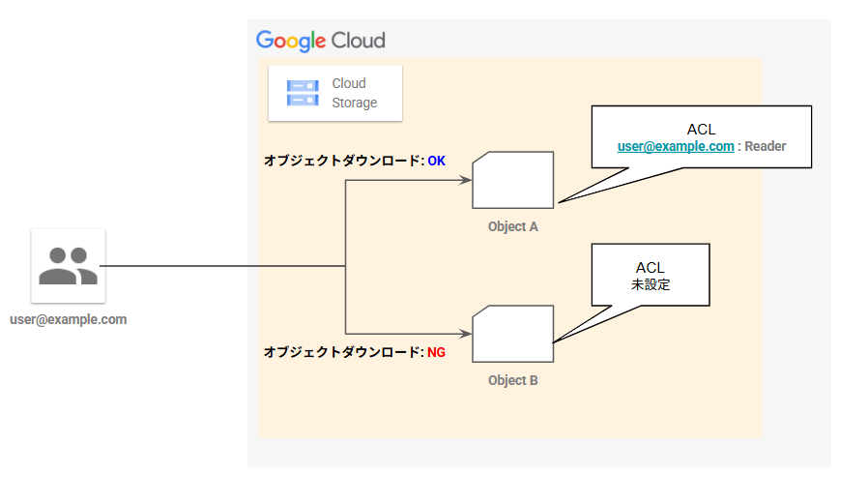Select the Object A file shape
The width and height of the screenshot is (868, 503).
[x=512, y=180]
